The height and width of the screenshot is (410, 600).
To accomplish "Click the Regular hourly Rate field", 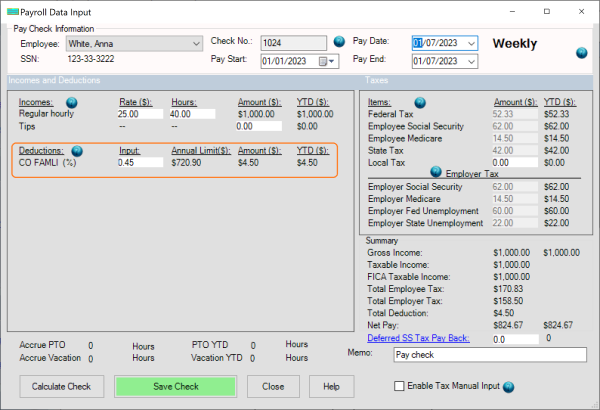I will point(140,115).
